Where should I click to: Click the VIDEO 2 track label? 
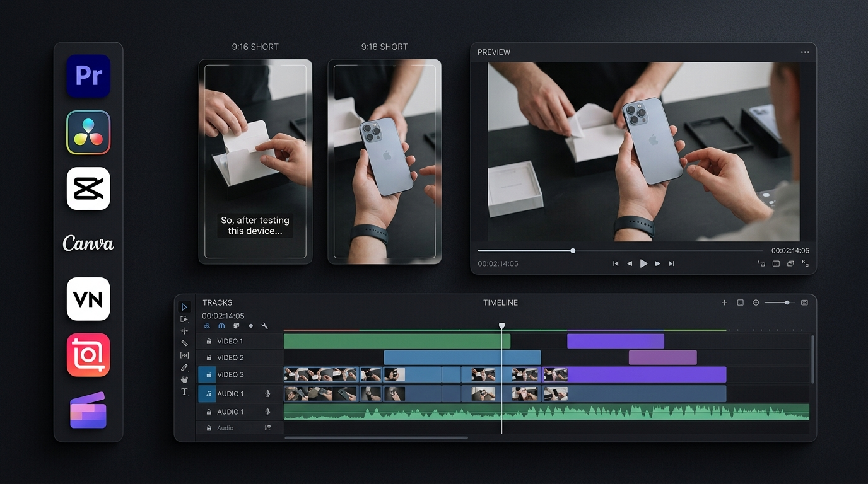[x=230, y=357]
